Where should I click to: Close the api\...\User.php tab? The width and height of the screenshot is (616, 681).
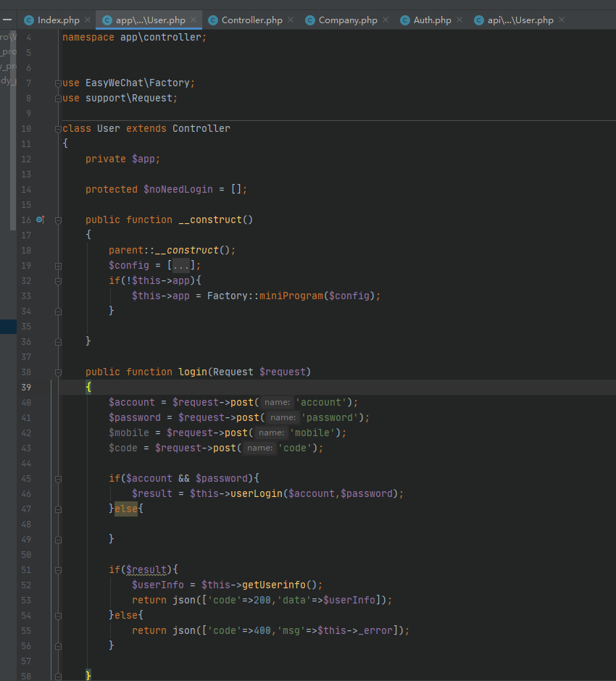pyautogui.click(x=562, y=20)
